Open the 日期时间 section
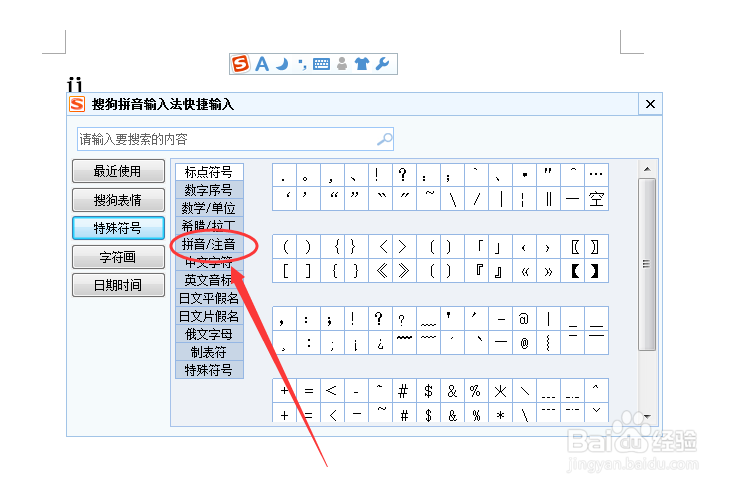 point(118,285)
